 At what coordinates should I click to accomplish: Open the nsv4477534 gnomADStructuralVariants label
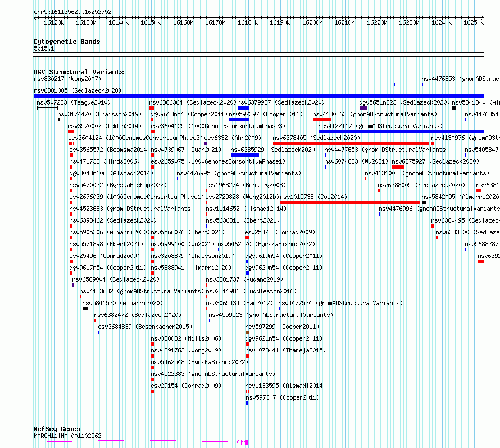[x=340, y=303]
